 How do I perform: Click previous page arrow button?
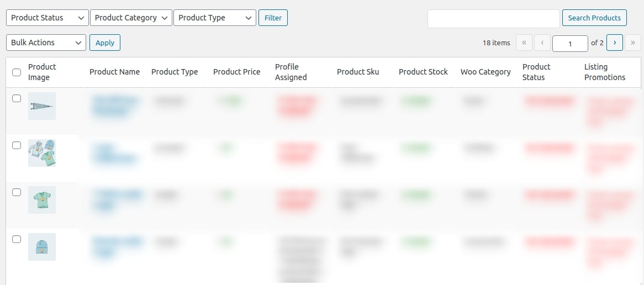pyautogui.click(x=542, y=43)
